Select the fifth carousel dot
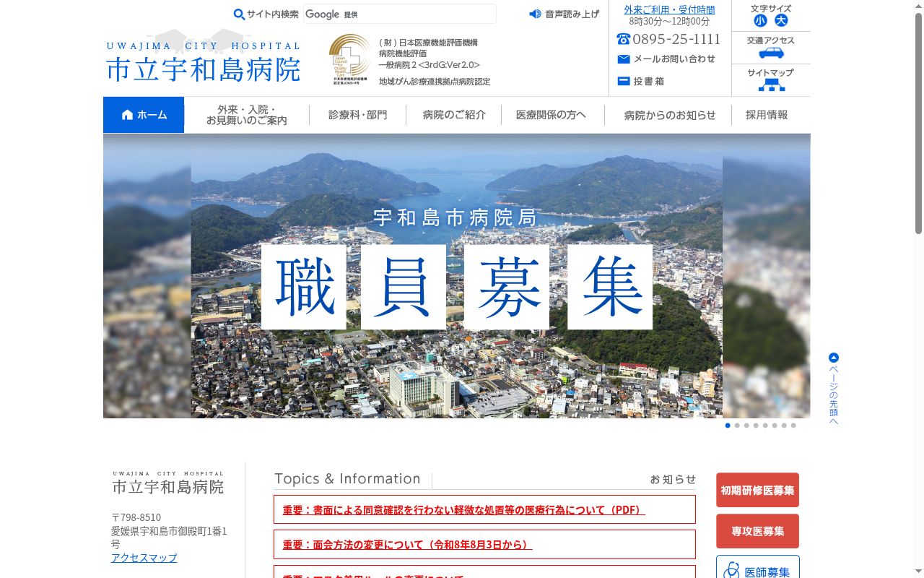924x578 pixels. click(x=765, y=426)
